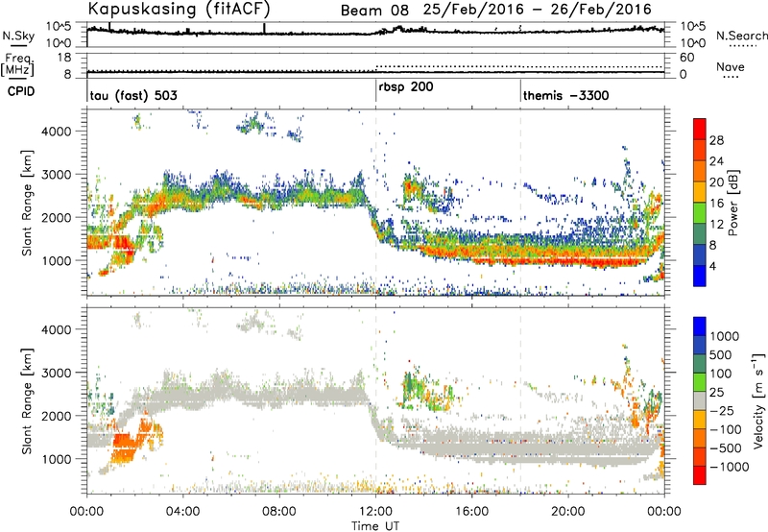Click the '08:00' time axis tick label
The image size is (768, 532).
pyautogui.click(x=279, y=512)
